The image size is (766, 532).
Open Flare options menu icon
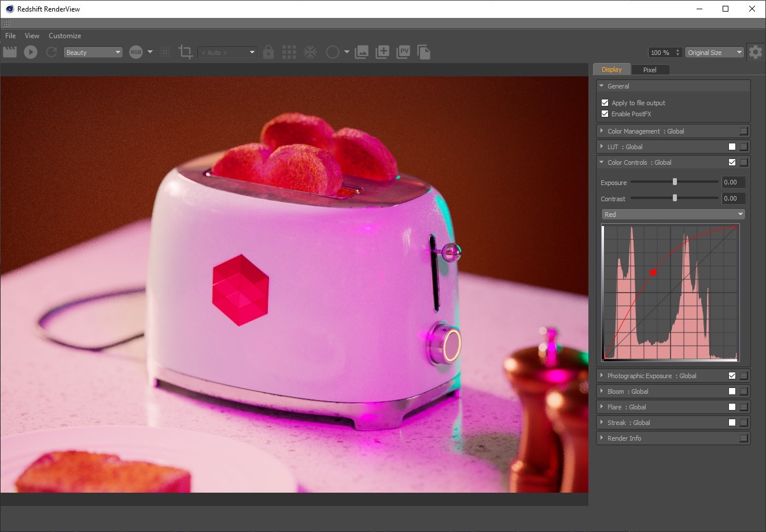click(x=744, y=407)
